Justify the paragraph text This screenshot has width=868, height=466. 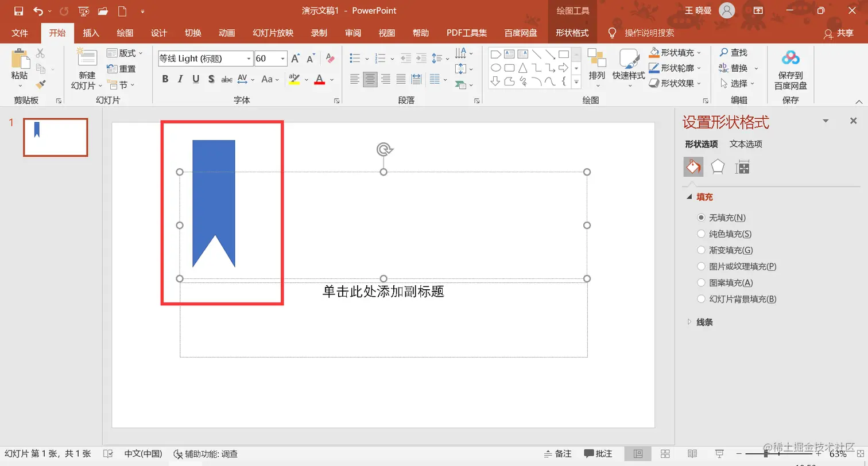coord(401,79)
